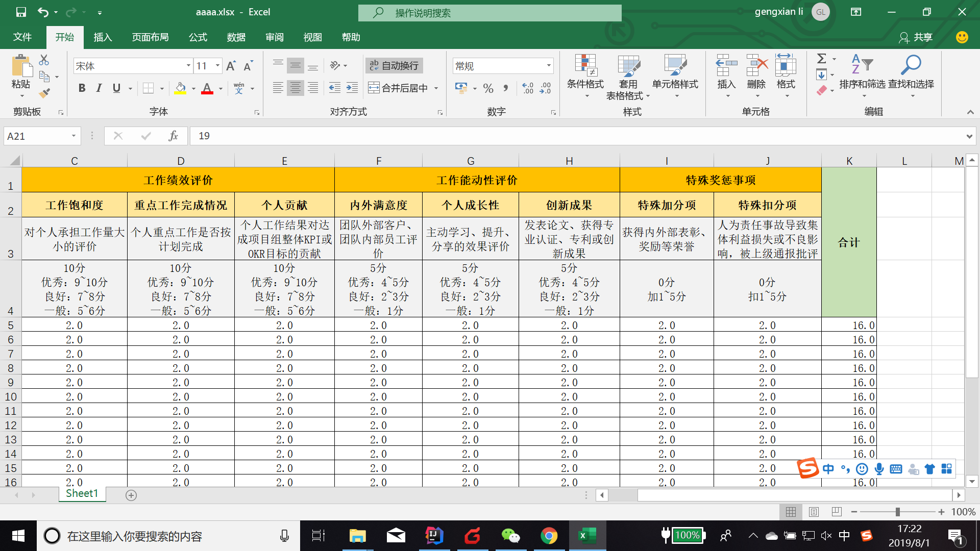Add a new sheet with the plus button
The height and width of the screenshot is (551, 980).
131,494
